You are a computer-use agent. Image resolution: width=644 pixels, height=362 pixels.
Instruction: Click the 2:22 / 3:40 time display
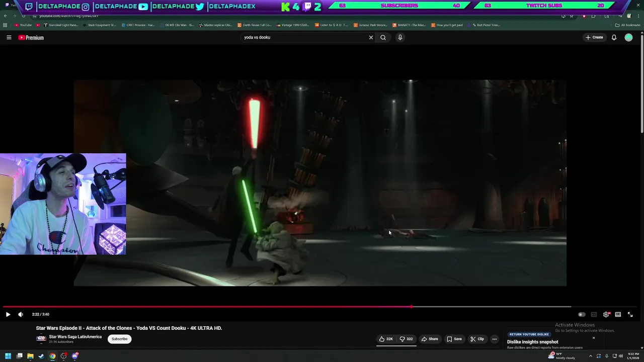click(41, 314)
